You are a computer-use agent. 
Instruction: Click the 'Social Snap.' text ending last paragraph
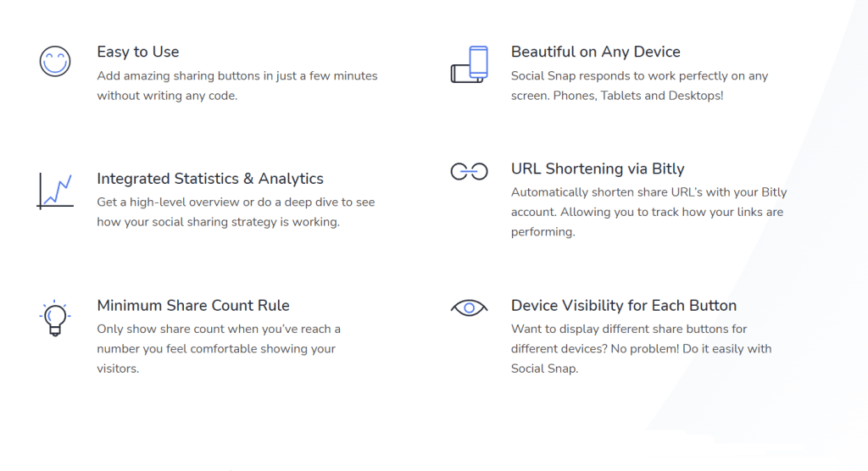coord(544,368)
